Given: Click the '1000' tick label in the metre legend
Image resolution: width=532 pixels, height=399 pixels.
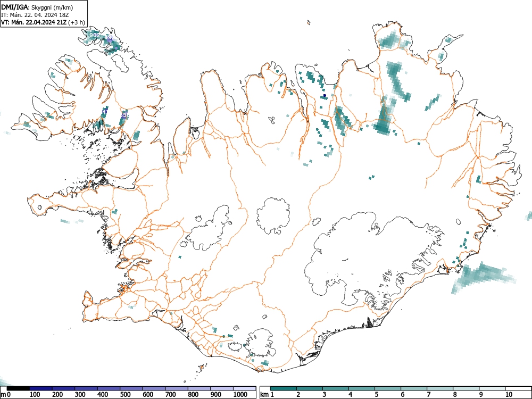Looking at the screenshot, I should pyautogui.click(x=240, y=395).
